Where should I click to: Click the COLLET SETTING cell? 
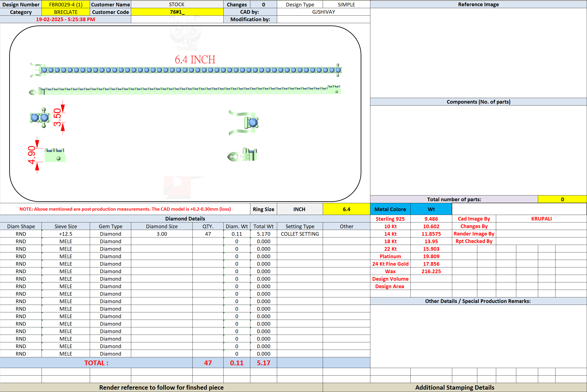(x=300, y=234)
